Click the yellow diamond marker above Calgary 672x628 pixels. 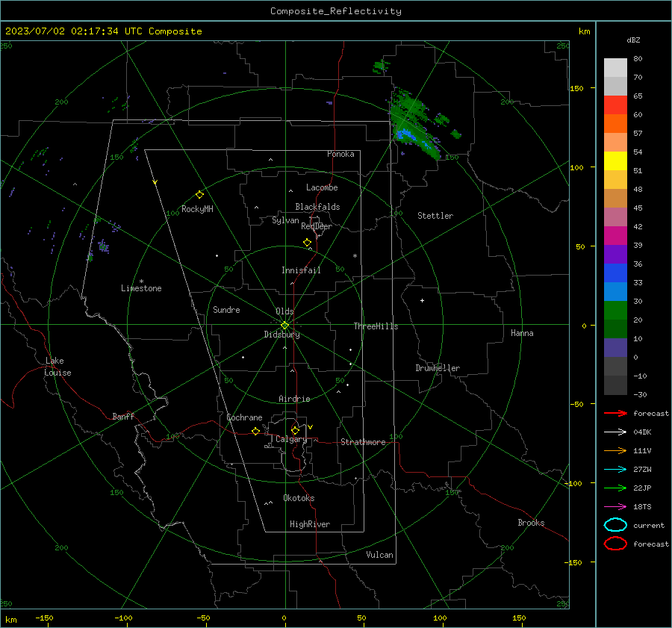[x=295, y=430]
